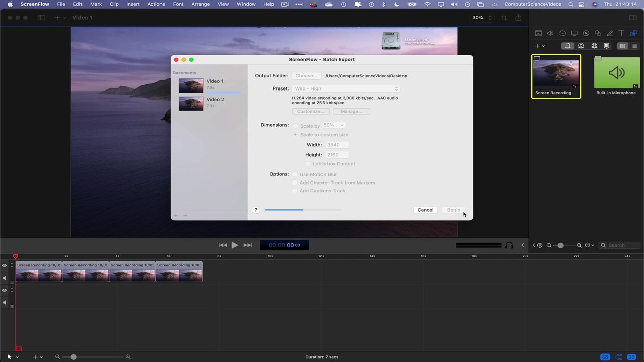Toggle the inspector sidebar panel
644x362 pixels.
(633, 18)
